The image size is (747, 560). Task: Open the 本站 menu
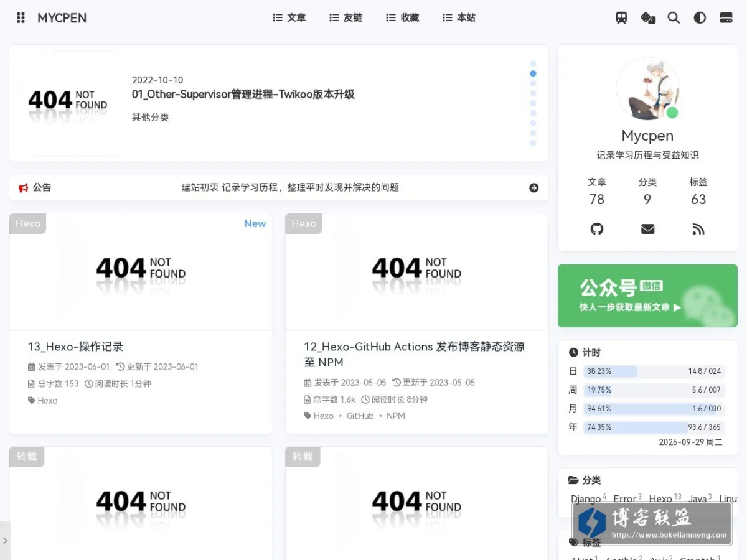pos(459,18)
